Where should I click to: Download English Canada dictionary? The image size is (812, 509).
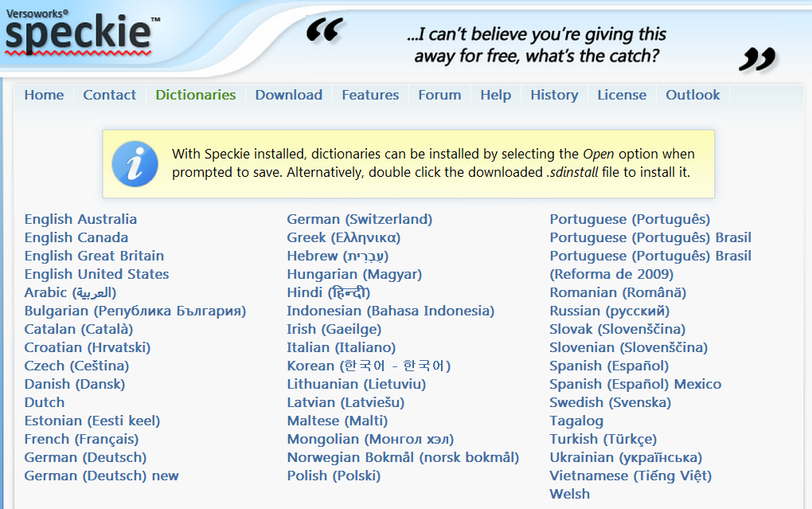[x=76, y=237]
